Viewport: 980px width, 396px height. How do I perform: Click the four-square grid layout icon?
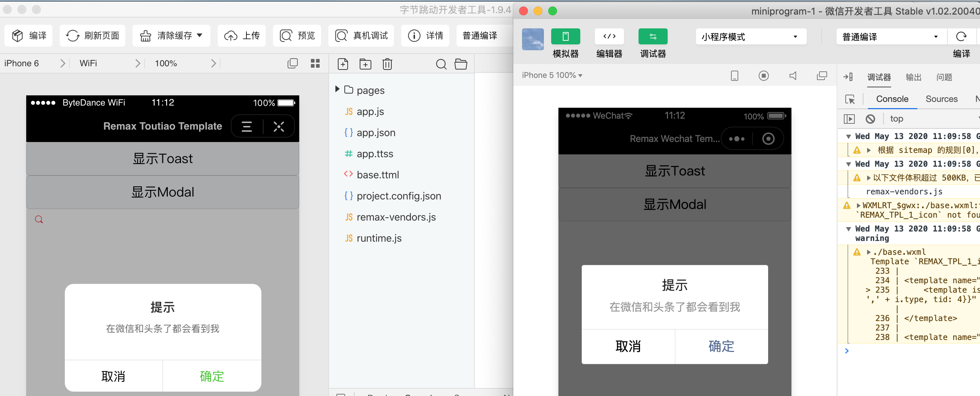click(x=315, y=64)
